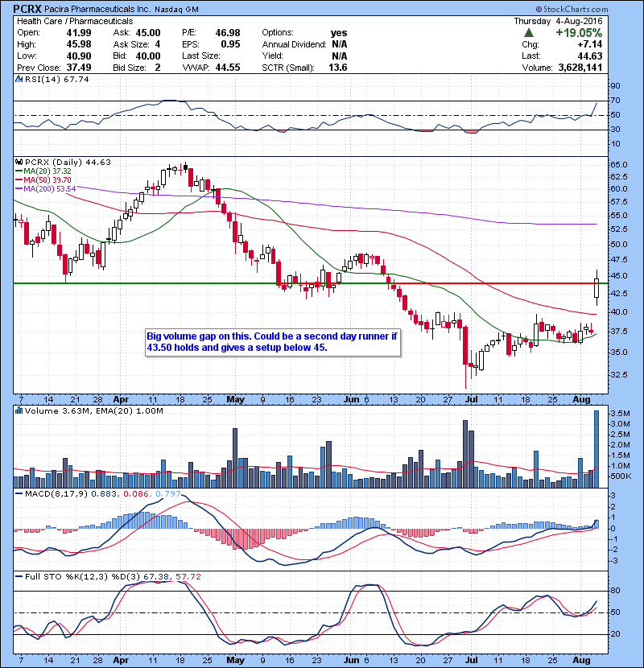644x668 pixels.
Task: Click the PCRX ticker symbol title
Action: 27,9
